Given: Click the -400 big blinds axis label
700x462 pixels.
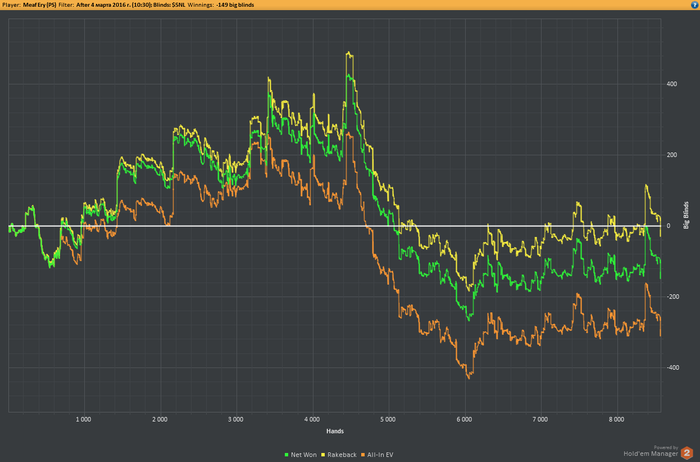Looking at the screenshot, I should 671,368.
